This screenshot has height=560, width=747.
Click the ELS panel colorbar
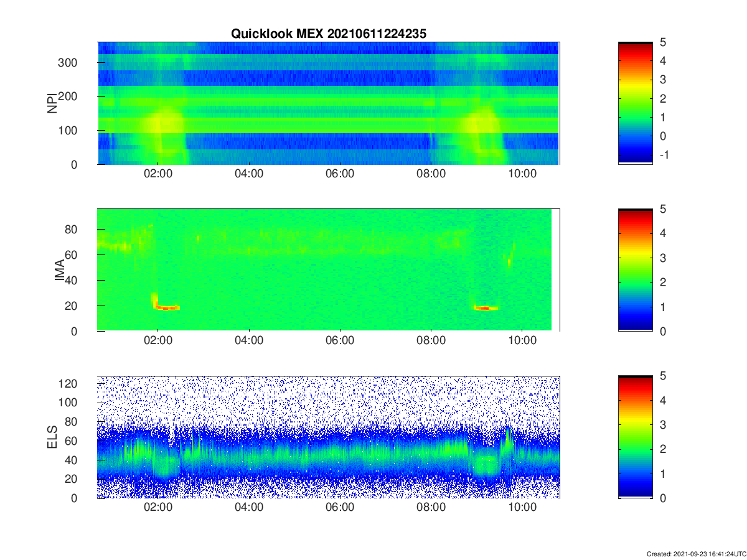[x=636, y=437]
